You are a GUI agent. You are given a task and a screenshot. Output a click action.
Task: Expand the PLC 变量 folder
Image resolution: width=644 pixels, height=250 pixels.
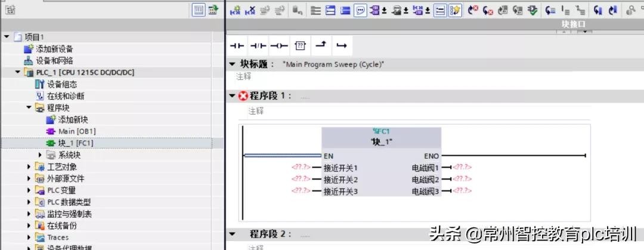click(x=29, y=190)
